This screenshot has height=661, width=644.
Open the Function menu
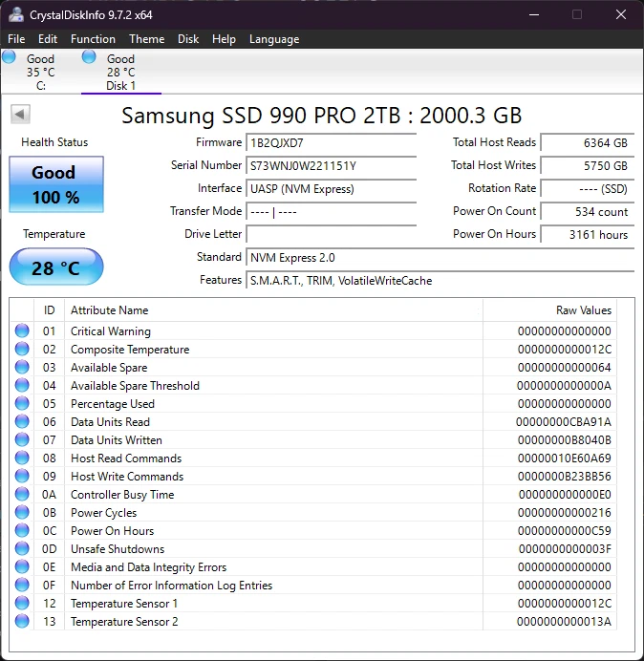tap(94, 39)
